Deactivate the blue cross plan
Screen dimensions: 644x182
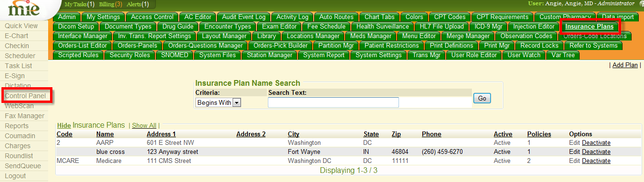tap(596, 152)
